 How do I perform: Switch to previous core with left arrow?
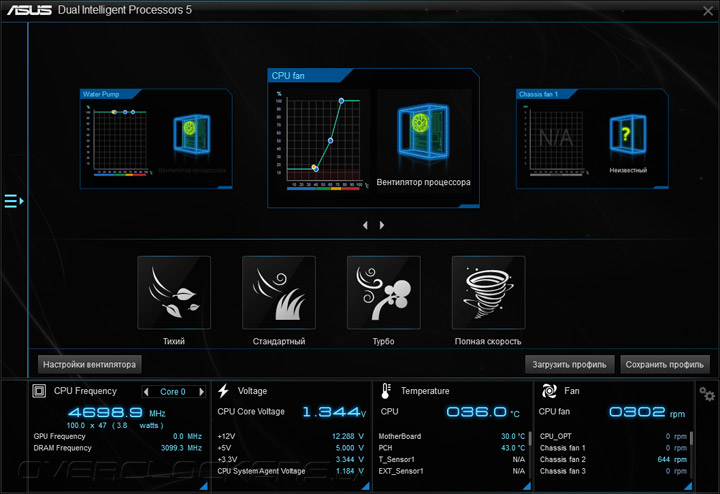146,392
